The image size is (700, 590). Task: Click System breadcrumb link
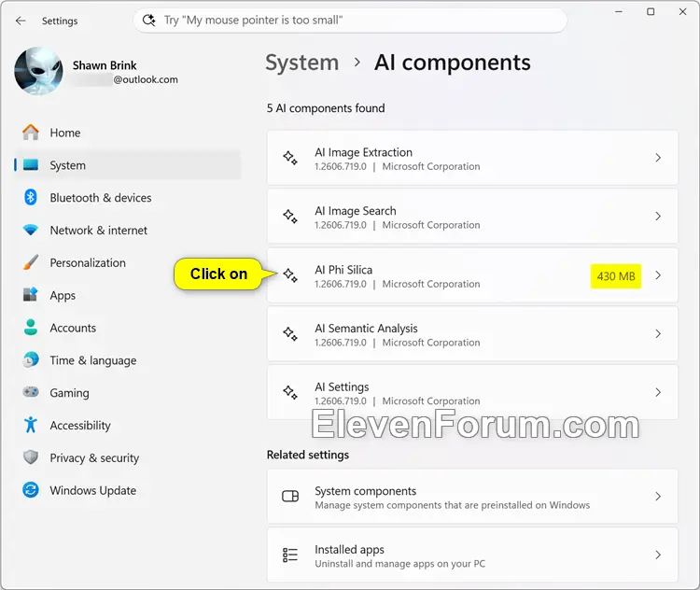coord(301,63)
